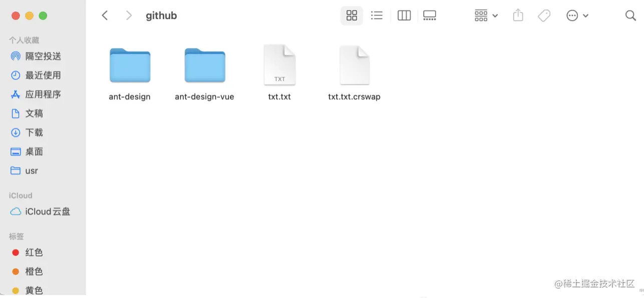Switch to column view
644x298 pixels.
[x=404, y=15]
